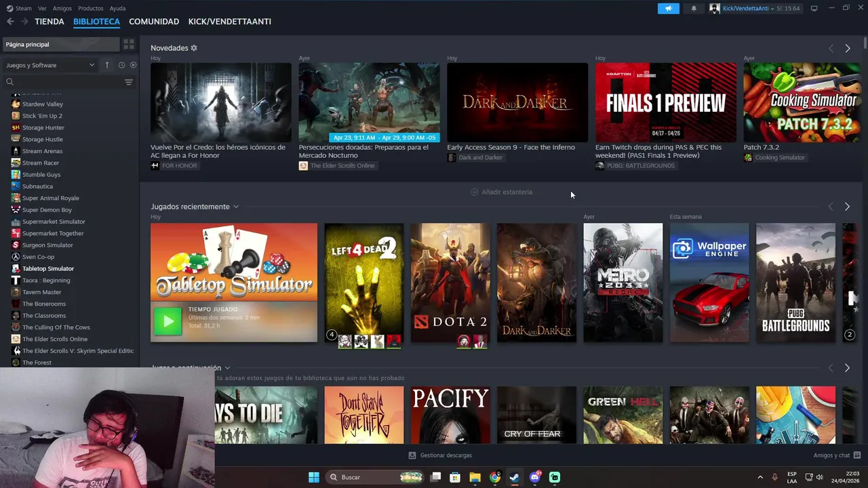
Task: Open the Big Picture mode monitor icon
Action: [814, 8]
